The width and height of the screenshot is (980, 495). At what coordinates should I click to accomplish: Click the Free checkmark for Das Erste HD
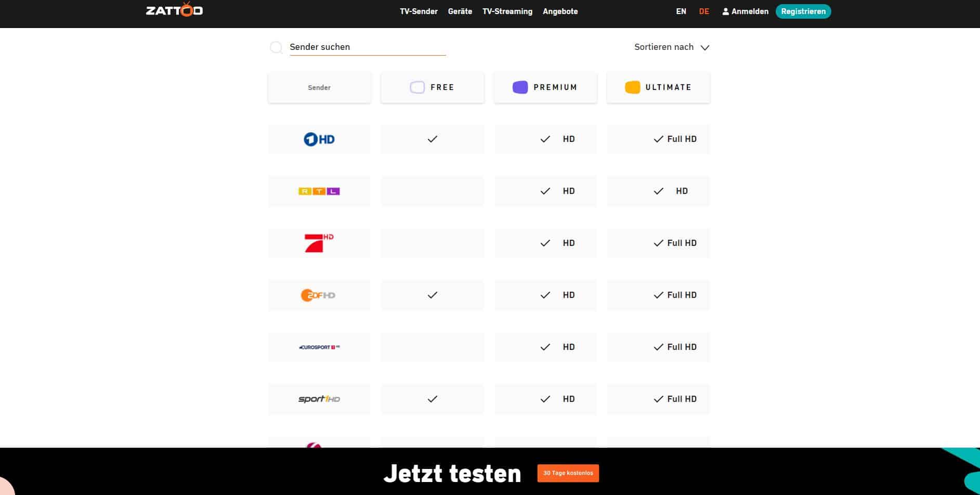click(433, 139)
